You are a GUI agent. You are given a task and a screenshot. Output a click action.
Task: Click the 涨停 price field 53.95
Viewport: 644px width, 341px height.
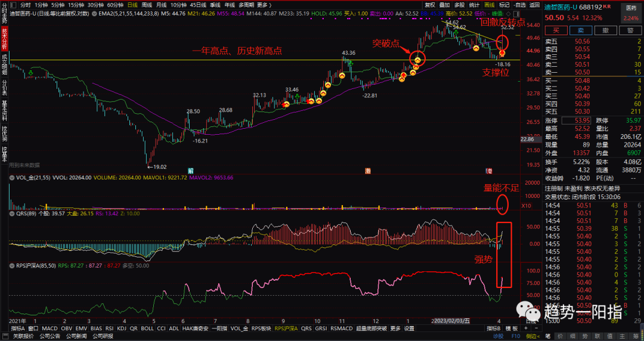pos(576,120)
